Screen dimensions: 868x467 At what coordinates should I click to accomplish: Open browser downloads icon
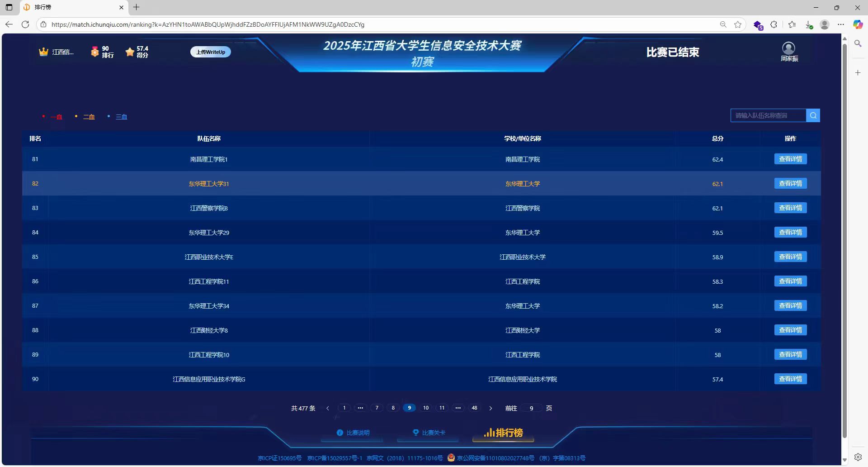pos(809,24)
